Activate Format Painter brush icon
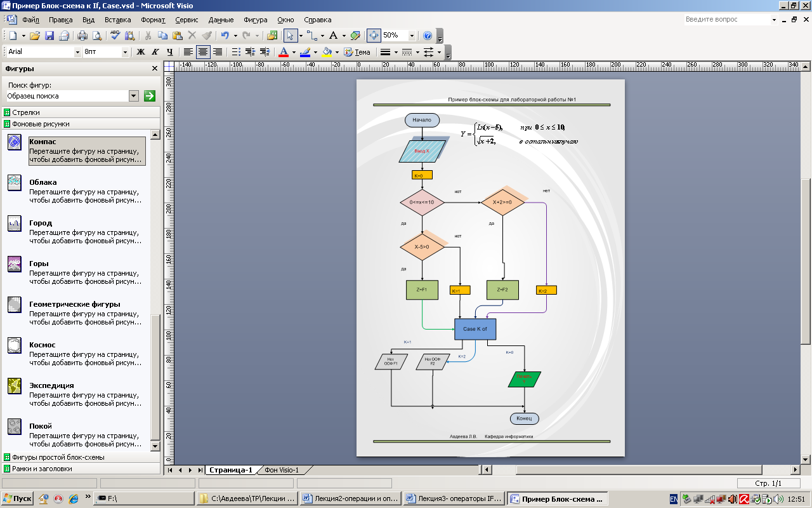Screen dimensions: 812x508 (x=207, y=36)
